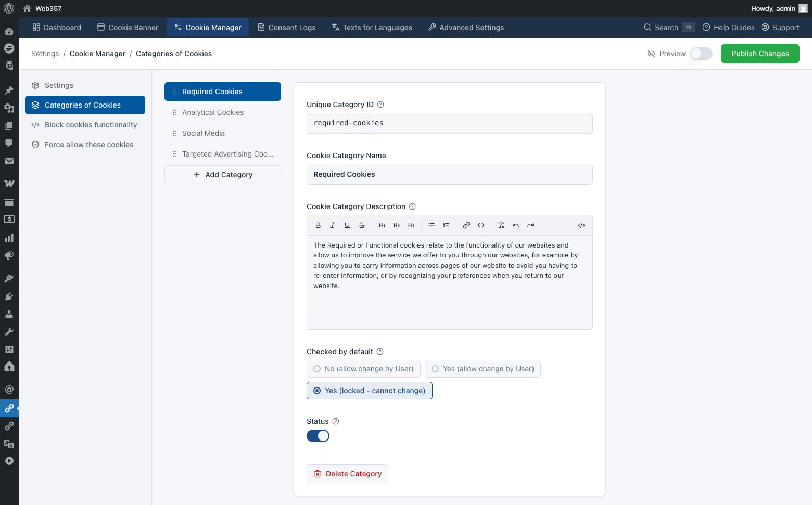Show help for Cookie Category Description

point(412,206)
